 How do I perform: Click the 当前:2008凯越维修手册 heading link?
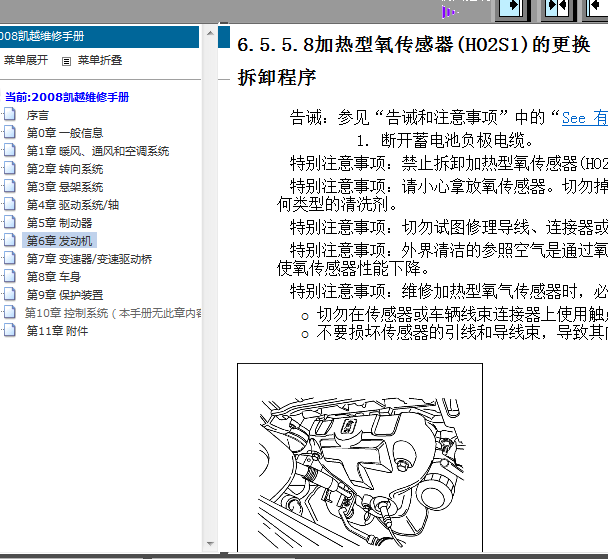pyautogui.click(x=67, y=97)
